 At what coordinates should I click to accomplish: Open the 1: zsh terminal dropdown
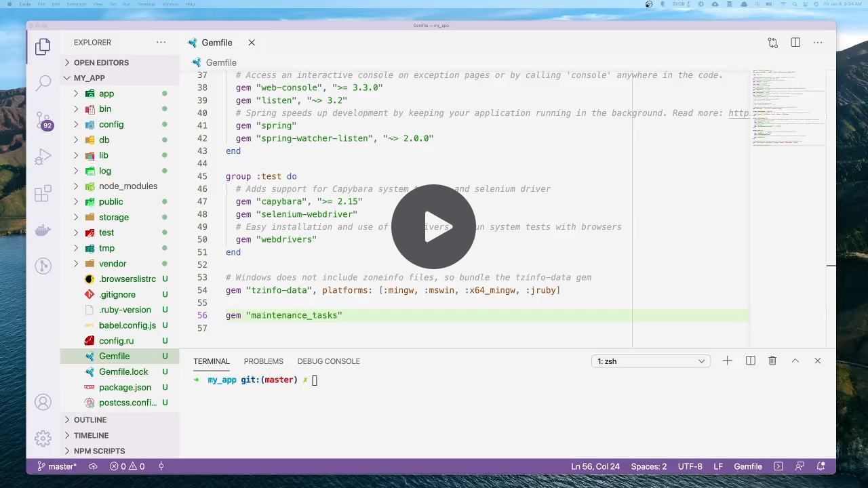click(x=650, y=361)
